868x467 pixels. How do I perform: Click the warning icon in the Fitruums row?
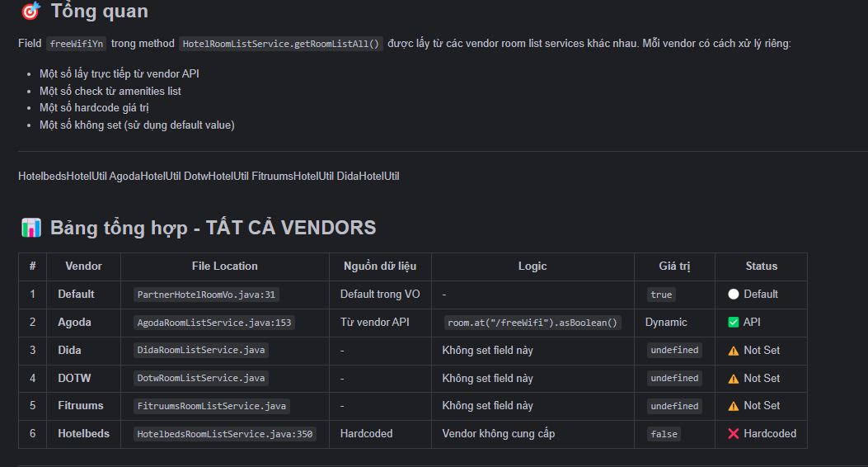click(x=734, y=406)
